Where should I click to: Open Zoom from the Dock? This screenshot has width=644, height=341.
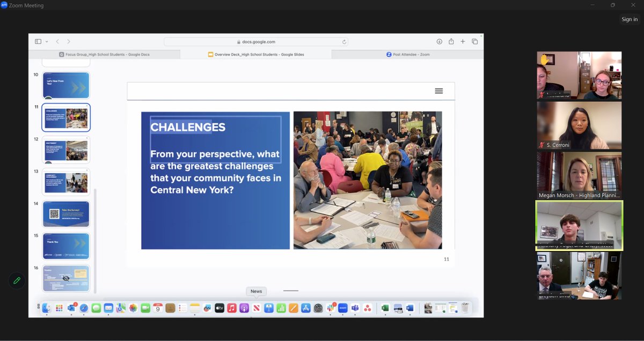coord(342,308)
